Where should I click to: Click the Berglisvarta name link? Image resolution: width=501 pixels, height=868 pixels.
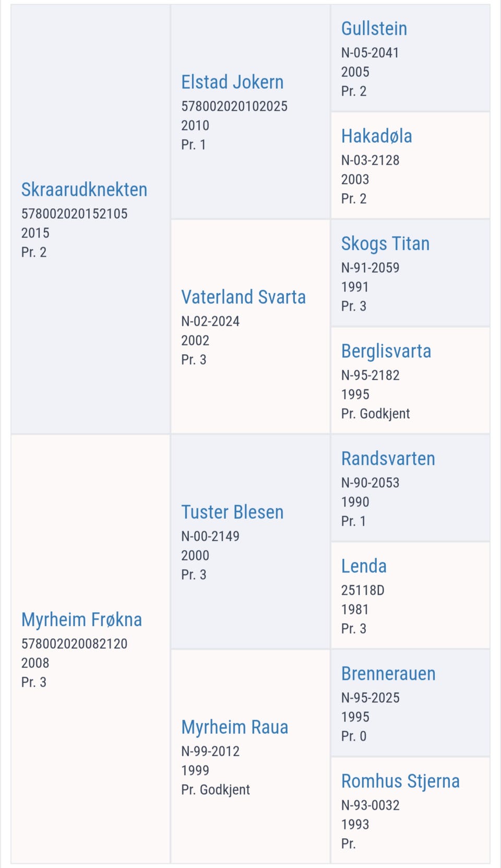point(386,351)
